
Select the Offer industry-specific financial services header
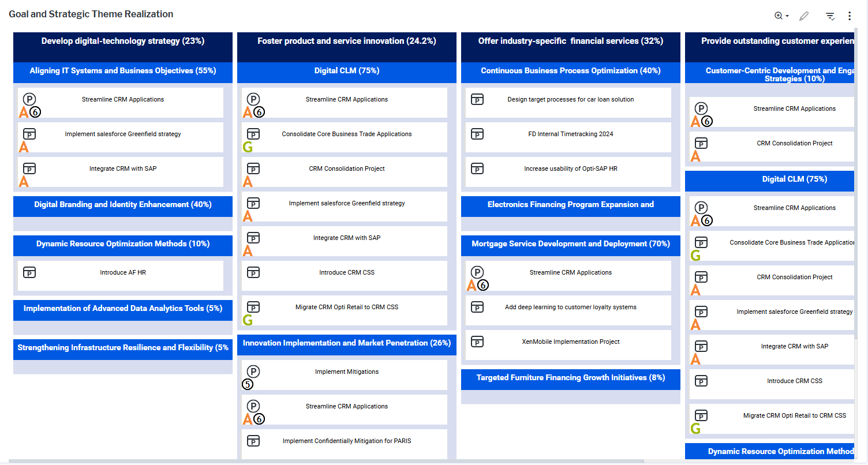pyautogui.click(x=570, y=41)
